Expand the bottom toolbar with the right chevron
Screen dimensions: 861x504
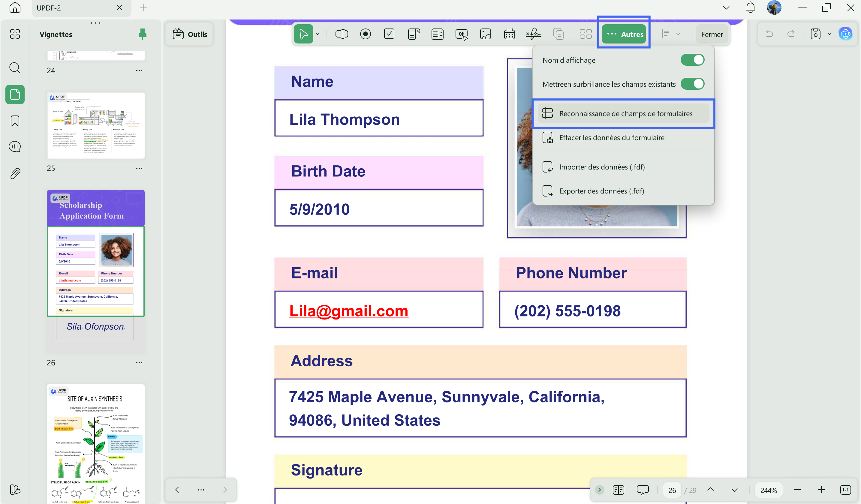point(599,490)
